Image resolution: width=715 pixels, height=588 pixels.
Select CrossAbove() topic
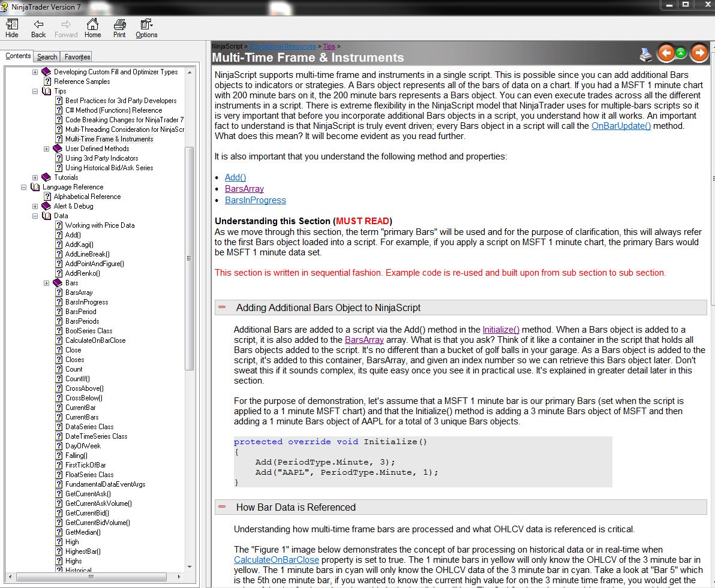pos(85,388)
